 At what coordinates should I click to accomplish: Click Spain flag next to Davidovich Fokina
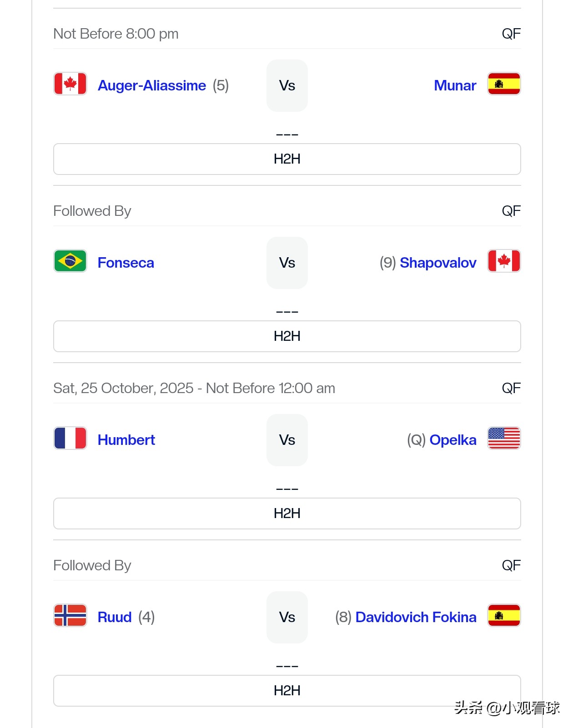504,615
